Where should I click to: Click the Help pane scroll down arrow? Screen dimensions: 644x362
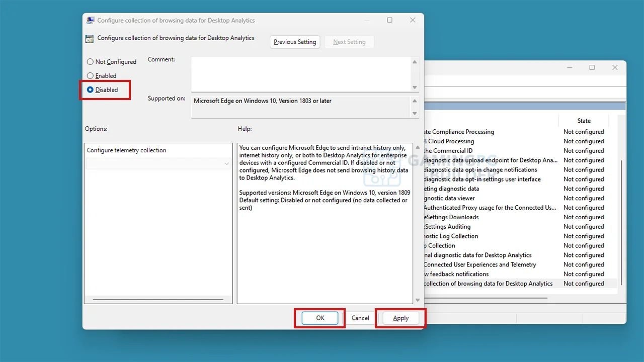pos(417,300)
